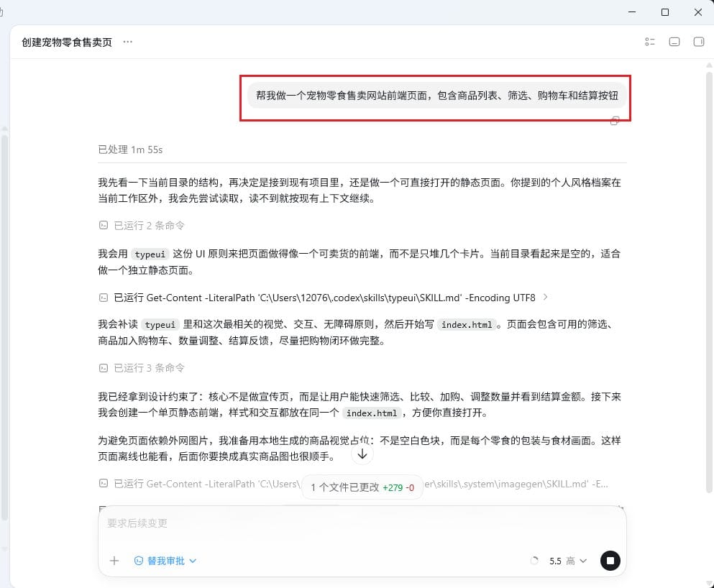Click the 已处理 1m 55s status label

coord(130,150)
